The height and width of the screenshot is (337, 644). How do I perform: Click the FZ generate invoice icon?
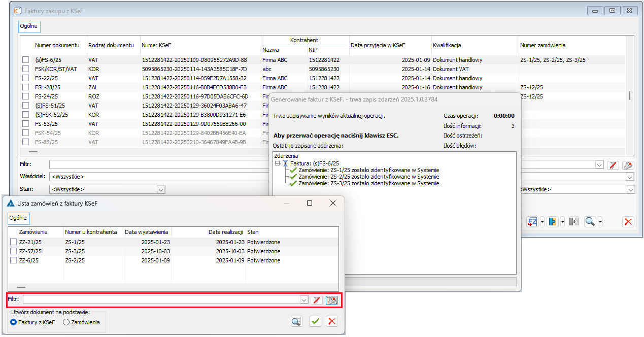pyautogui.click(x=532, y=222)
